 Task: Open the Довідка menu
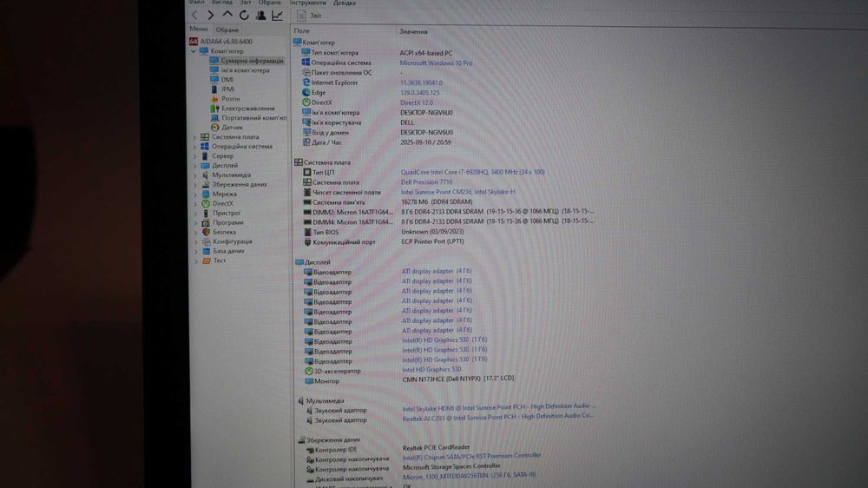(345, 3)
